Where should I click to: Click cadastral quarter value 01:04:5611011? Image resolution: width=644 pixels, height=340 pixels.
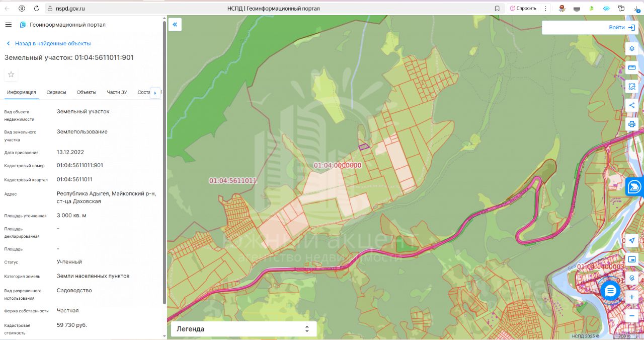[x=74, y=179]
